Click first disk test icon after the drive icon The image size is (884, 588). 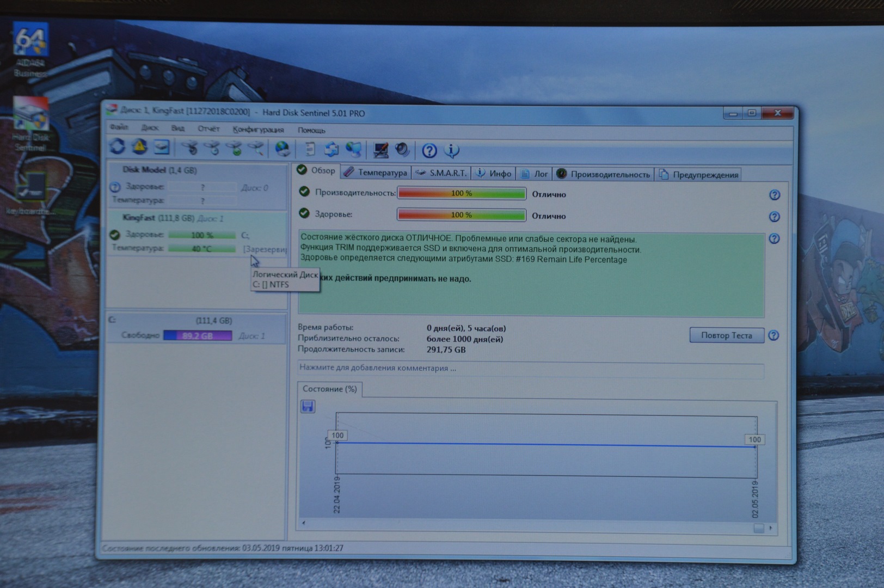pos(189,148)
